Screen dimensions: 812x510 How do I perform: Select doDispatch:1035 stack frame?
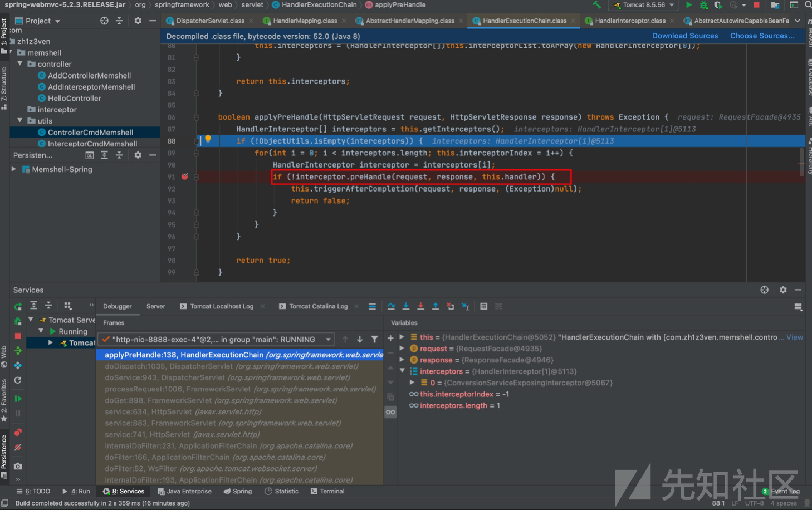(x=239, y=366)
